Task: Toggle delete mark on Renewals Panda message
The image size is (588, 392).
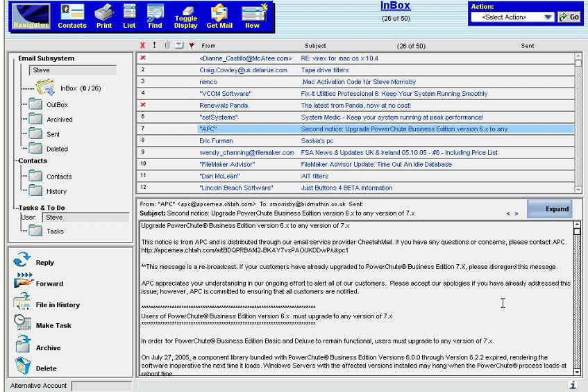Action: tap(143, 105)
